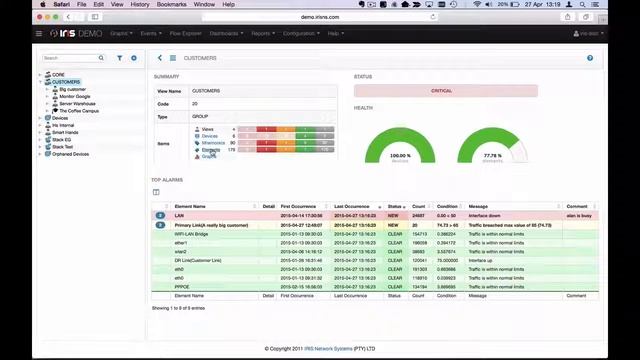
Task: Open the Elements link in summary items
Action: click(x=211, y=150)
